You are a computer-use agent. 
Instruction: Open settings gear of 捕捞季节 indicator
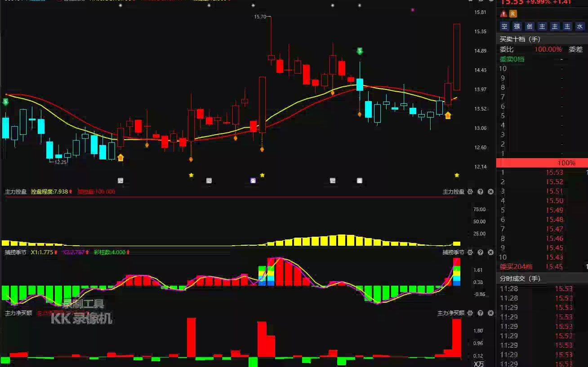point(470,252)
